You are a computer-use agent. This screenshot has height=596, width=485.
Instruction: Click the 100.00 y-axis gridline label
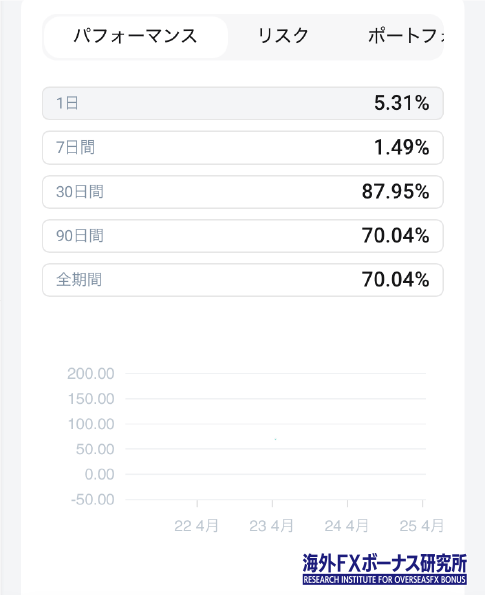[91, 424]
